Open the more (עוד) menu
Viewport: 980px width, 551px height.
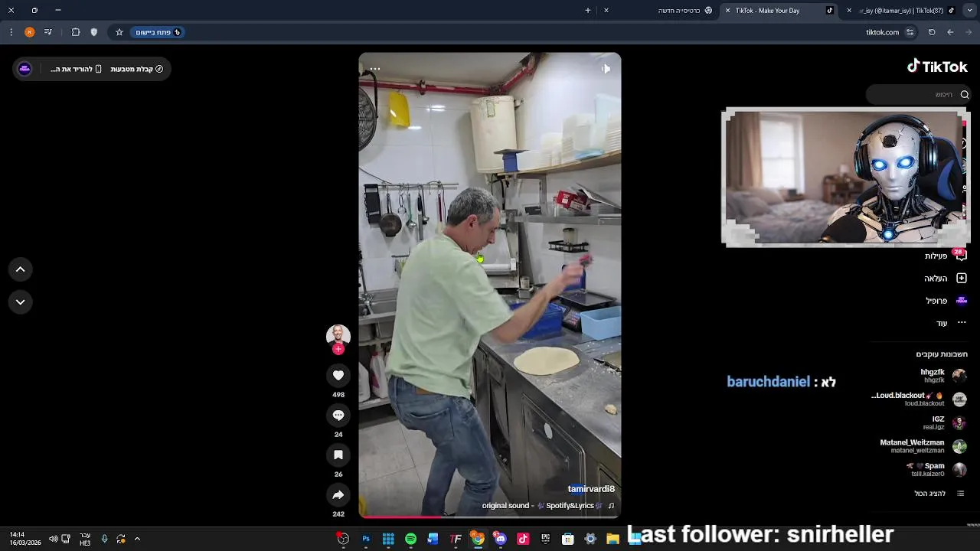952,323
